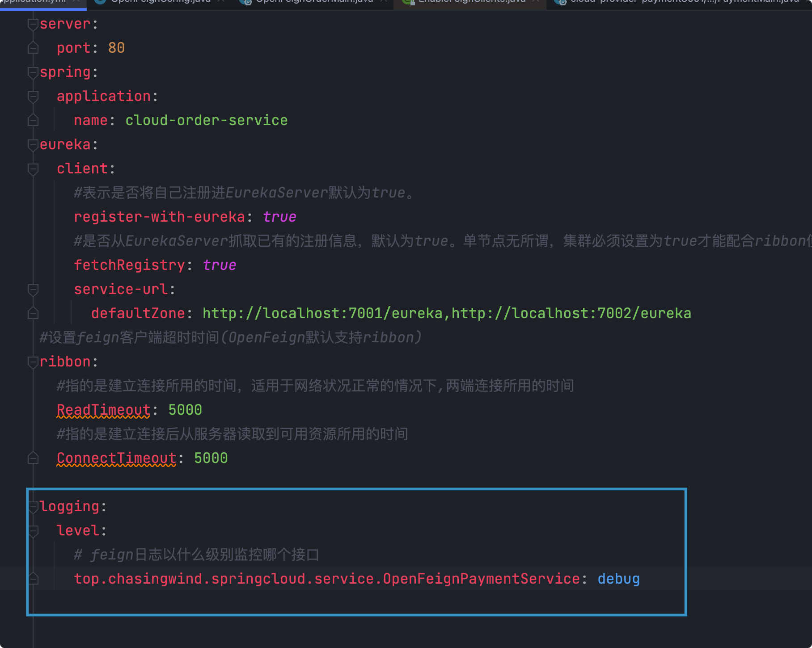Click the comment mentioning EurekaServer registration default

[244, 193]
